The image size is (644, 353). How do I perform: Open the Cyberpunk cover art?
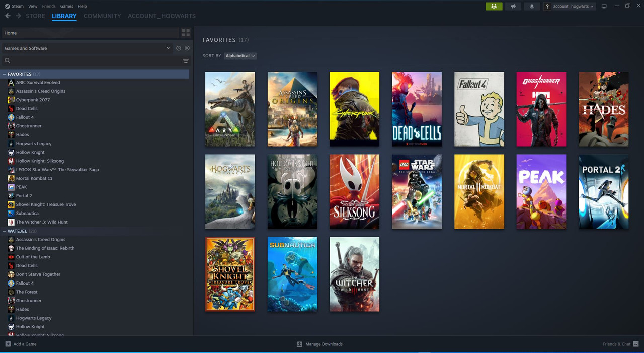[355, 109]
